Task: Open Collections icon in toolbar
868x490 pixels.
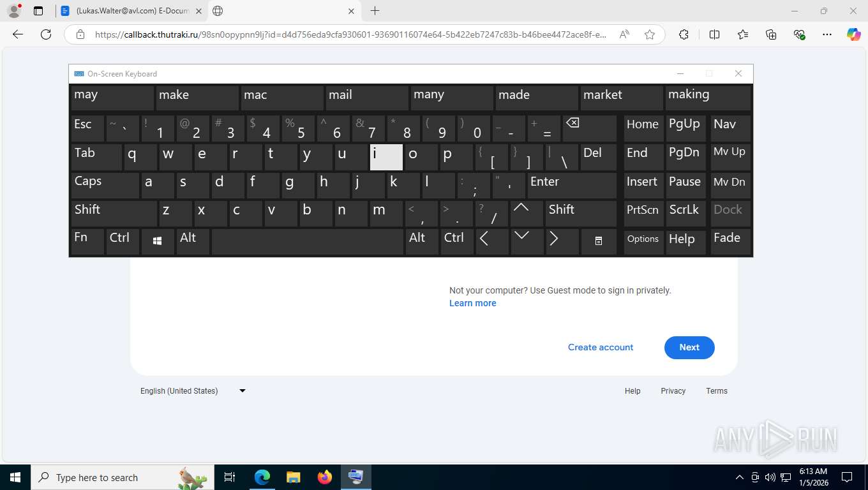Action: (x=771, y=34)
